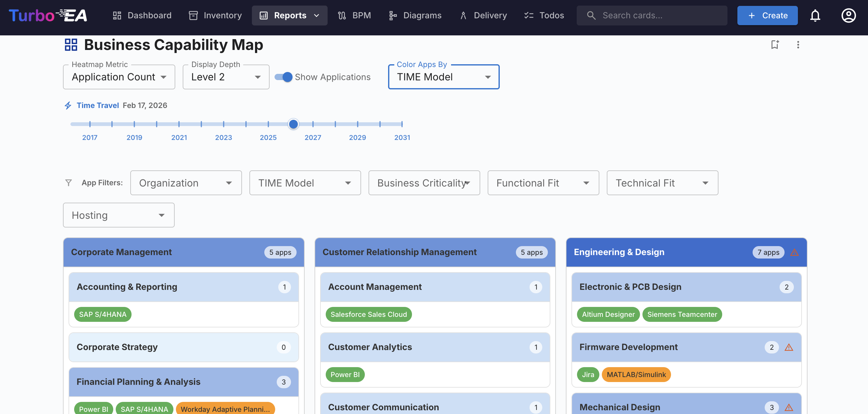Screen dimensions: 868x414
Task: Click the Search cards input field
Action: click(652, 16)
